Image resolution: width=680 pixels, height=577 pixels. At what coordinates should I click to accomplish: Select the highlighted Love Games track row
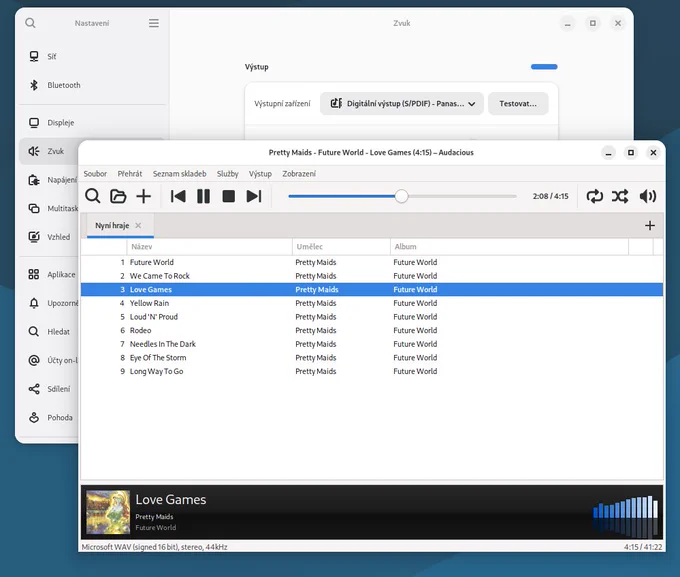click(x=372, y=289)
